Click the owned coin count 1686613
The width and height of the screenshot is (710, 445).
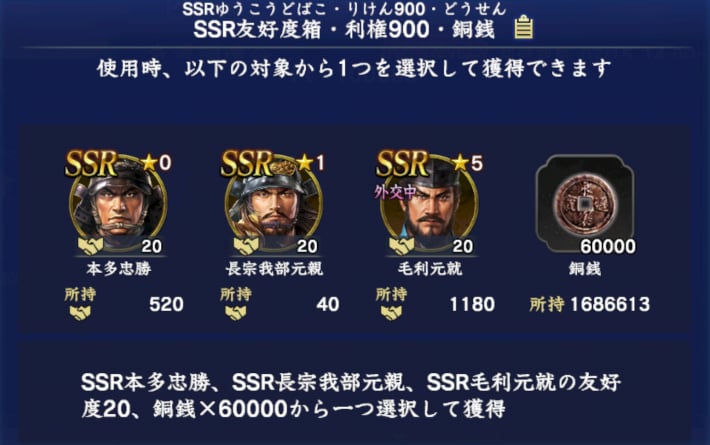pyautogui.click(x=609, y=304)
